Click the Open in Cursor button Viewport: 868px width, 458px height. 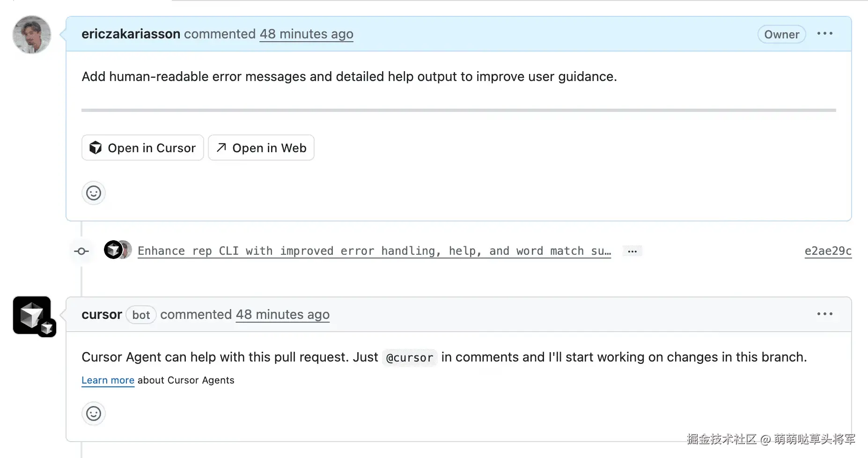click(142, 148)
